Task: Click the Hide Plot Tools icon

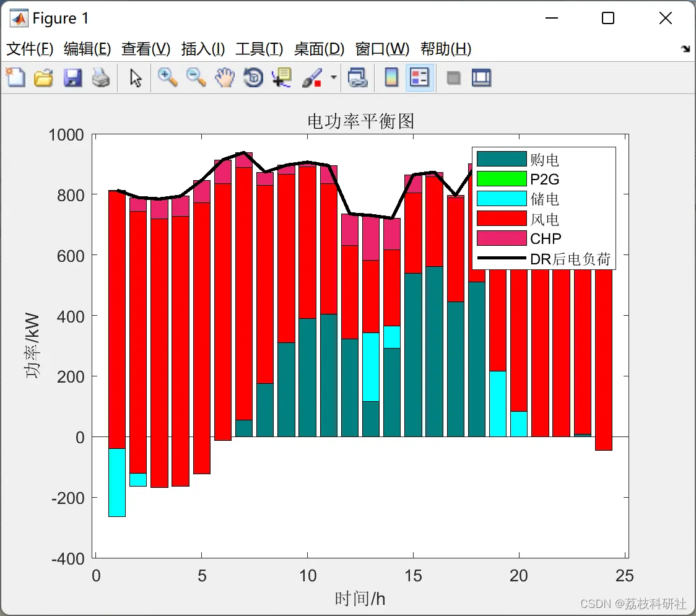Action: [x=453, y=79]
